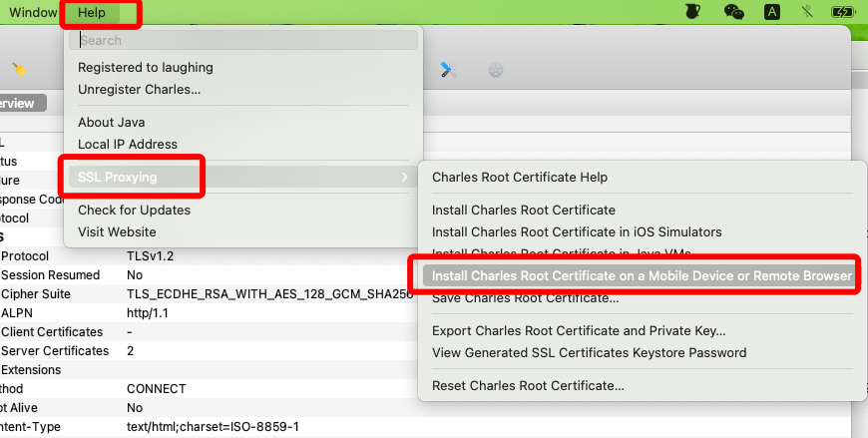Select the Cipher Suite row label
This screenshot has height=438, width=868.
36,294
